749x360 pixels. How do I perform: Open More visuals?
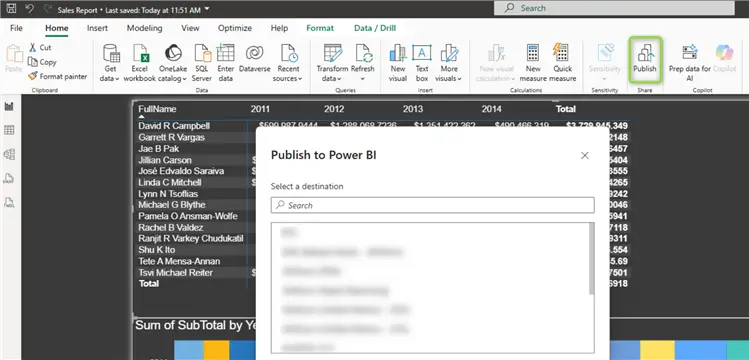pyautogui.click(x=449, y=63)
